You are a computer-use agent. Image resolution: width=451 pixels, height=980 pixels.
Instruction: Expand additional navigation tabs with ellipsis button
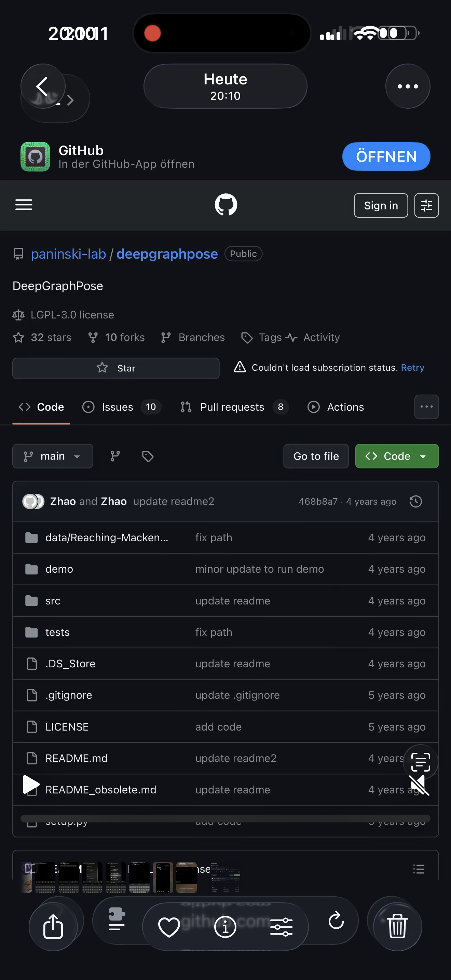coord(426,407)
